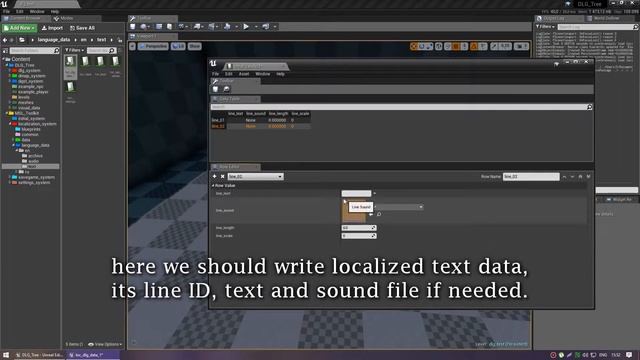Open the Cinematics toolbar button
The image size is (640, 360).
click(211, 27)
